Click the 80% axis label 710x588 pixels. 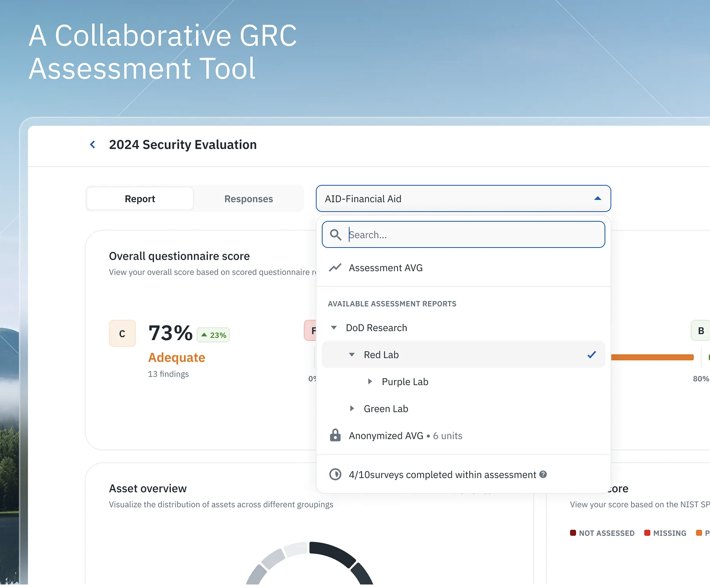point(701,379)
